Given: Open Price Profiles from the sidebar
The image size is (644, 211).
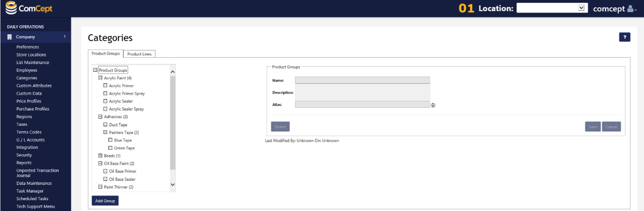Looking at the screenshot, I should (x=28, y=101).
